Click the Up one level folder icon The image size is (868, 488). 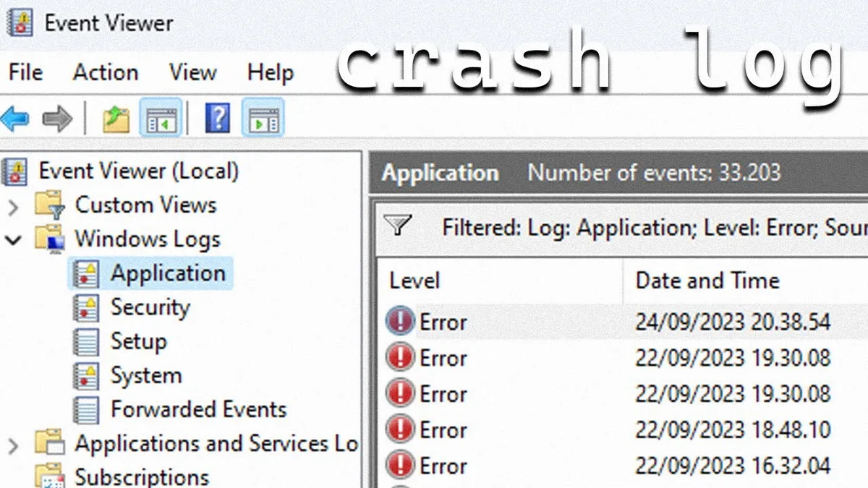pos(116,119)
